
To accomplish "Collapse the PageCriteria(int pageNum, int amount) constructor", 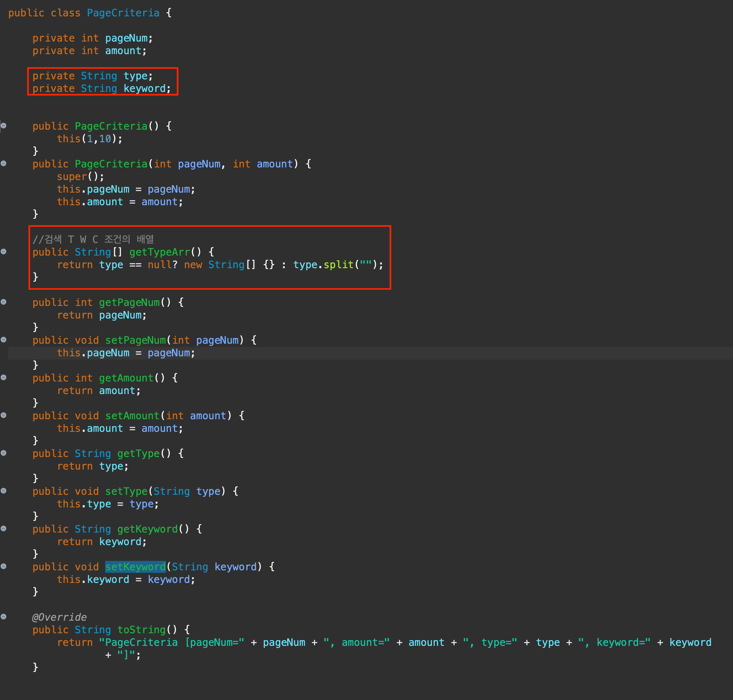I will coord(3,163).
